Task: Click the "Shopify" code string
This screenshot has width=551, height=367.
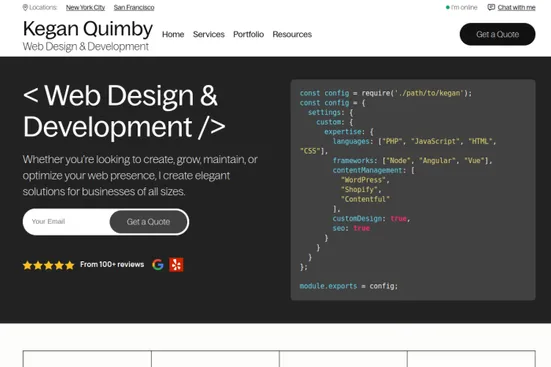Action: coord(361,189)
